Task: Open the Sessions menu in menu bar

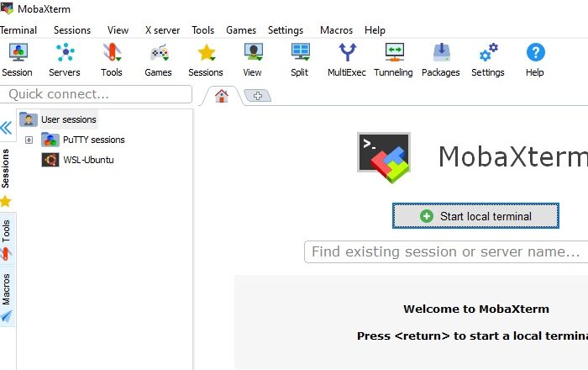Action: coord(72,30)
